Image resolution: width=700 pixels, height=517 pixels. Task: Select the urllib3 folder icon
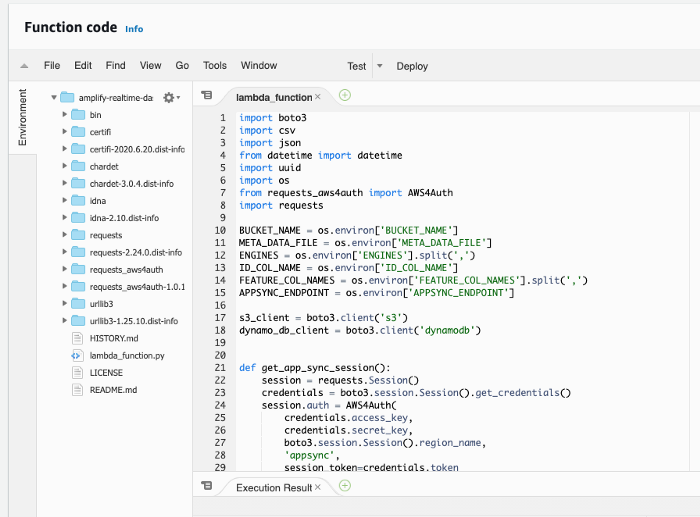click(x=78, y=304)
